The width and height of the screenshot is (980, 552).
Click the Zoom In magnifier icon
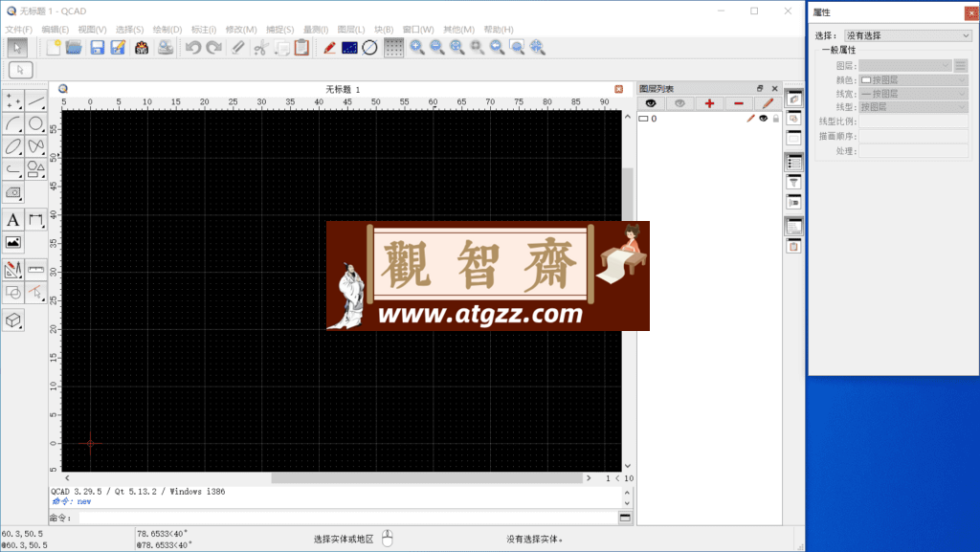(x=417, y=48)
